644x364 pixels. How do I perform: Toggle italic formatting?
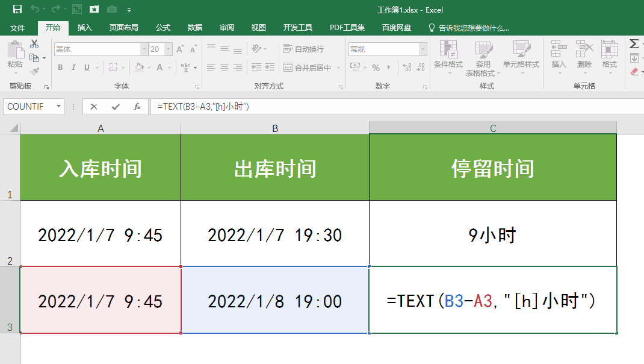[x=73, y=67]
